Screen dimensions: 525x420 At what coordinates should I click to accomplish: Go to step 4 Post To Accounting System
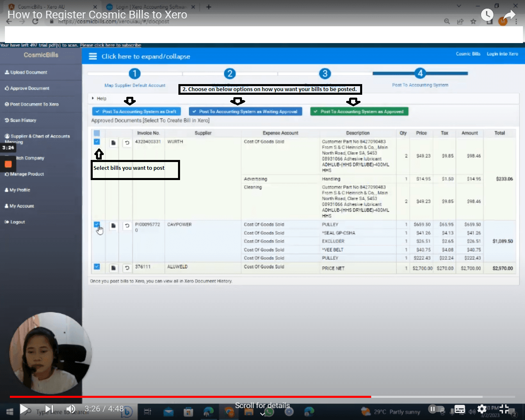tap(420, 73)
